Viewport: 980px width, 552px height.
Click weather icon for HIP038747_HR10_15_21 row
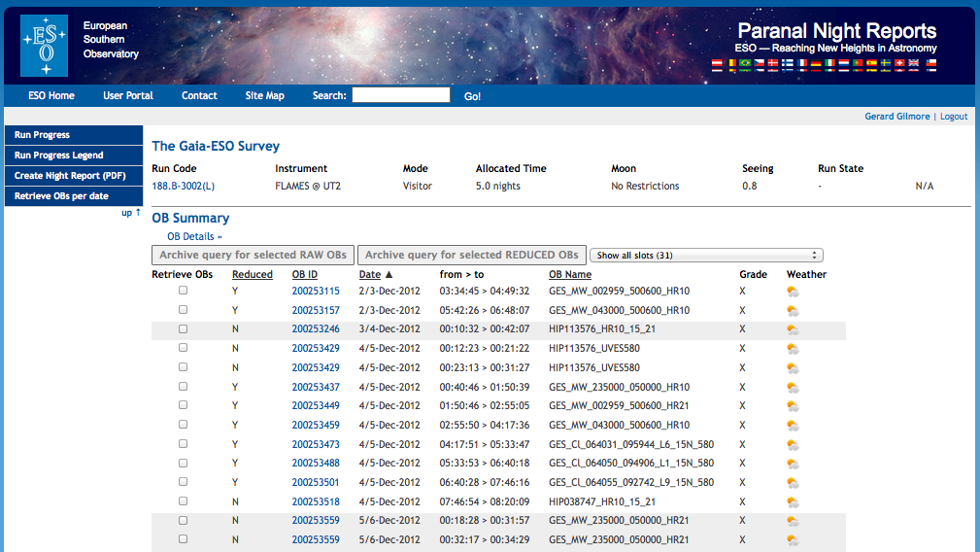794,502
